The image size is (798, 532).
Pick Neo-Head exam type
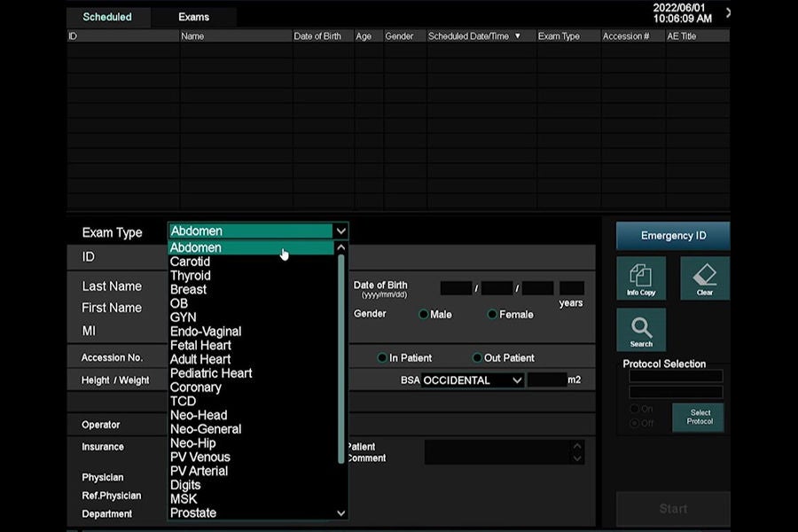(x=199, y=415)
